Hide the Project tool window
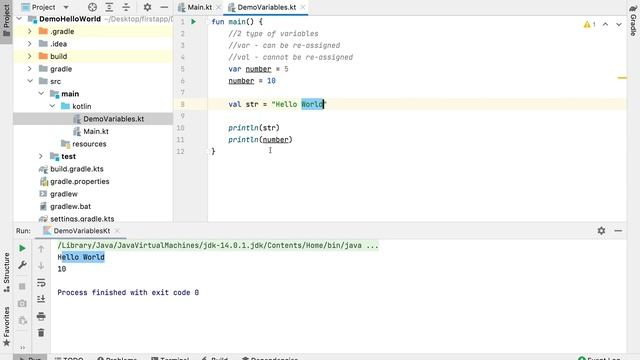The width and height of the screenshot is (640, 360). coord(164,7)
